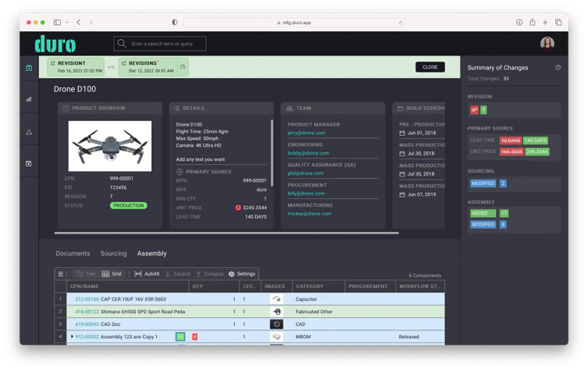Screen dimensions: 588x371
Task: Open the Safari sidebar dropdown chevron
Action: click(x=67, y=23)
